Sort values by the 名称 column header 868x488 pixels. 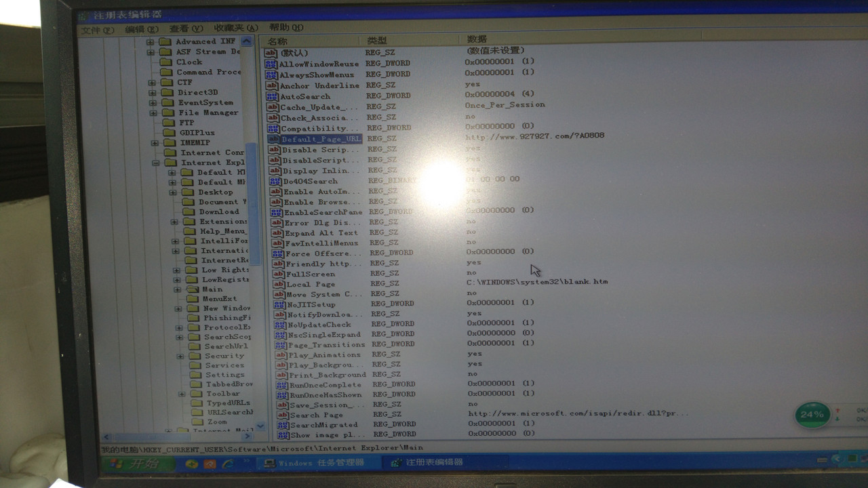coord(309,41)
